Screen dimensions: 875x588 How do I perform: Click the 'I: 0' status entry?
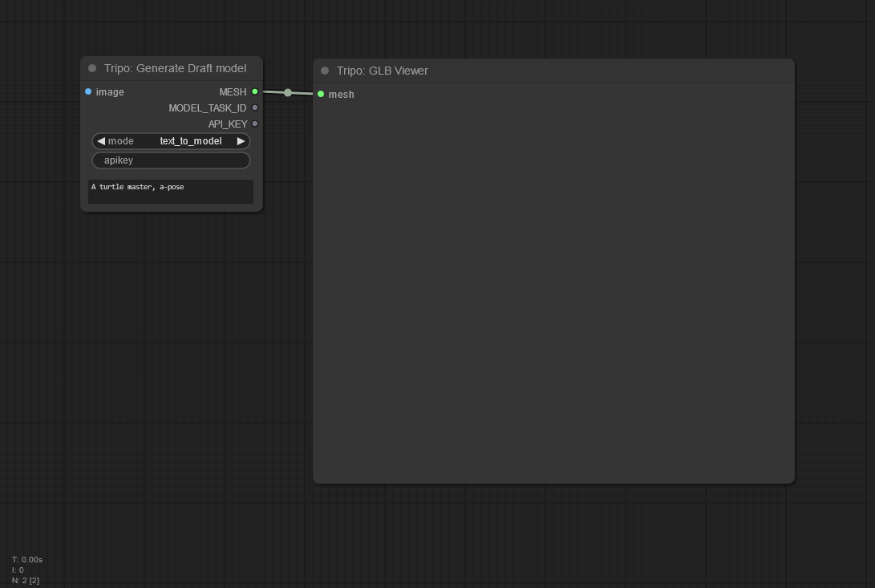pos(18,570)
